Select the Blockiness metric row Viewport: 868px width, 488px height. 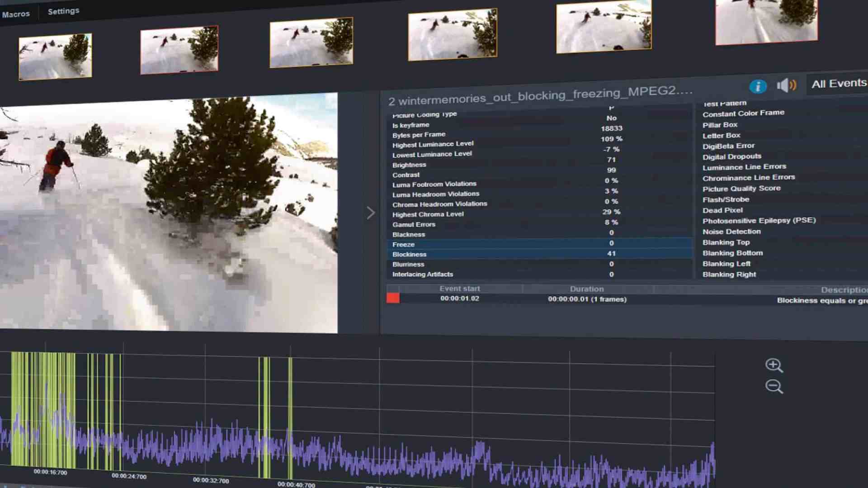pyautogui.click(x=497, y=254)
